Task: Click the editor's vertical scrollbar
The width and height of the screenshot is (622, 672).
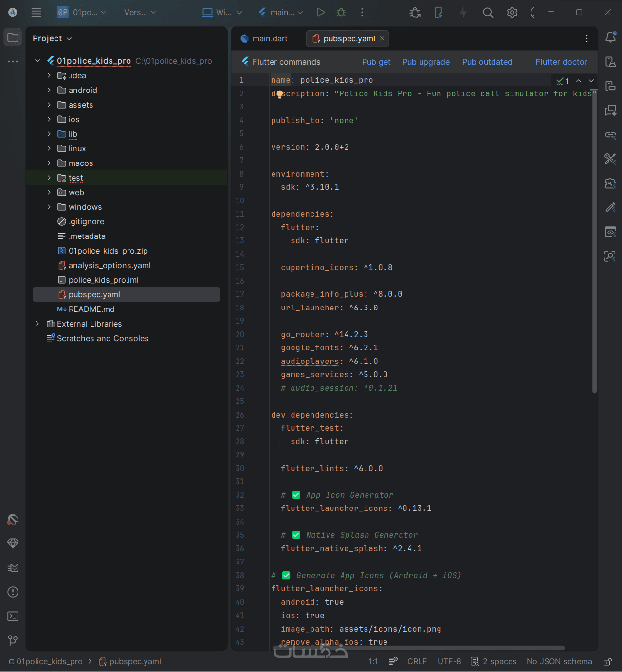Action: [594, 243]
